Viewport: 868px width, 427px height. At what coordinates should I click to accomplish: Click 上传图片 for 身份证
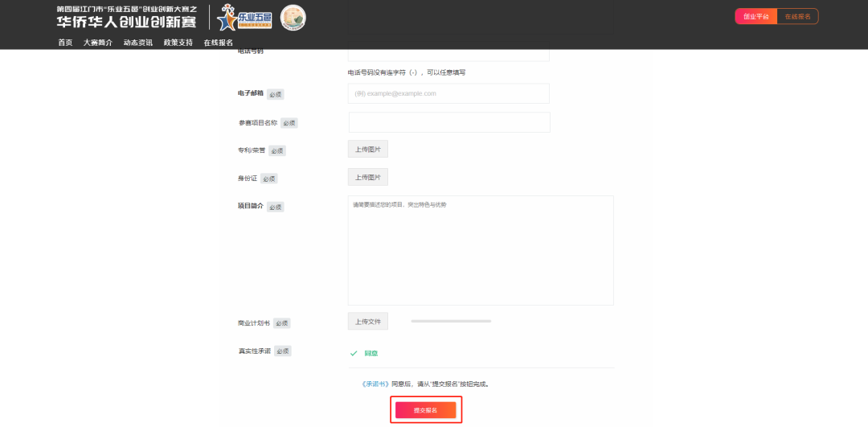tap(367, 177)
